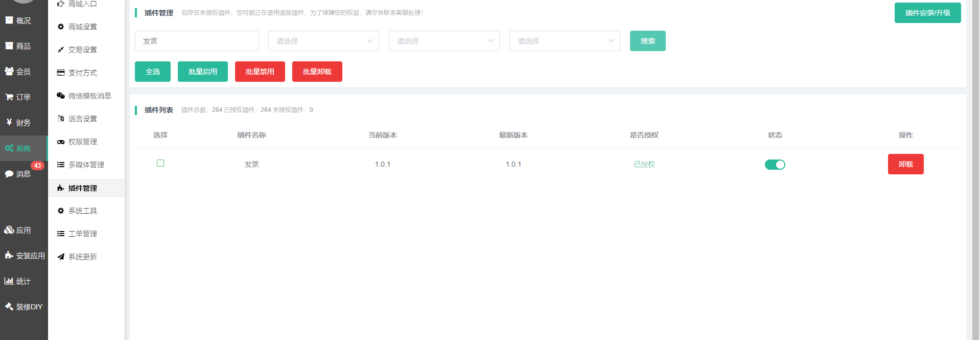Click the 微信模板消息 WeChat icon
The height and width of the screenshot is (340, 980).
61,96
